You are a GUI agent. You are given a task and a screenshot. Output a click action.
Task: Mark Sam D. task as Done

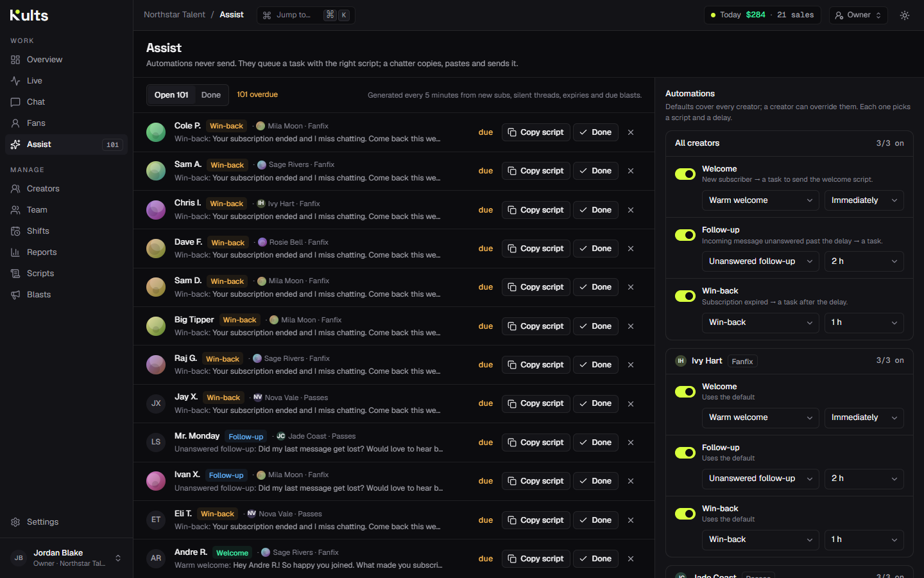point(595,287)
